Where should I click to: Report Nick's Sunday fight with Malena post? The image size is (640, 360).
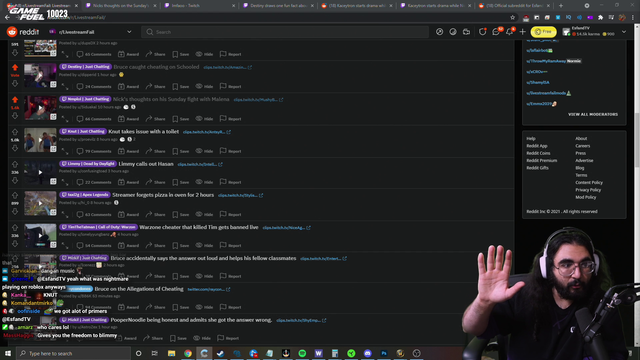[x=231, y=119]
